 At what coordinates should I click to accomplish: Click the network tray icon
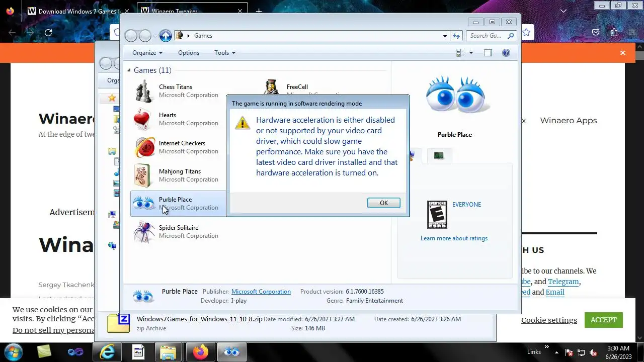(581, 352)
